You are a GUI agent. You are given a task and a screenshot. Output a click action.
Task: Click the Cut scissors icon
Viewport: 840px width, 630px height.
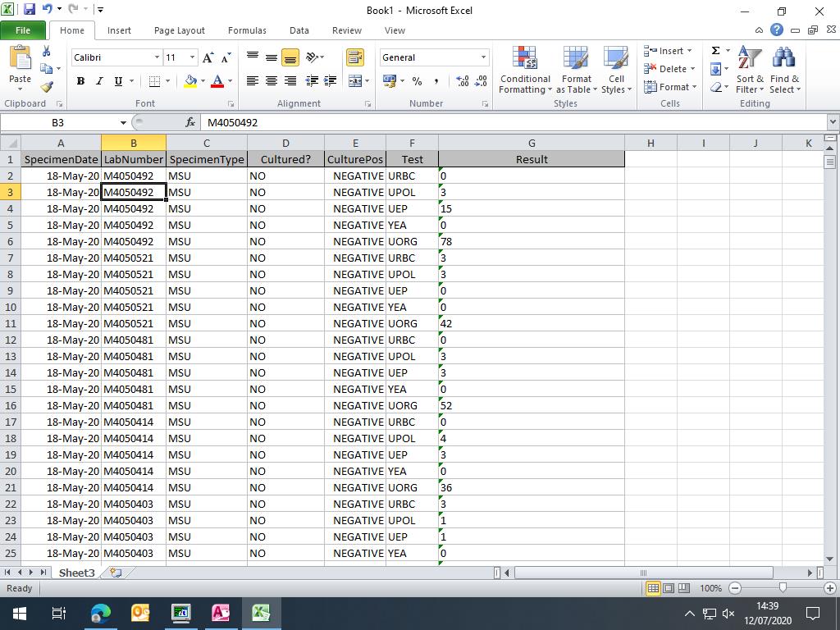(x=47, y=52)
